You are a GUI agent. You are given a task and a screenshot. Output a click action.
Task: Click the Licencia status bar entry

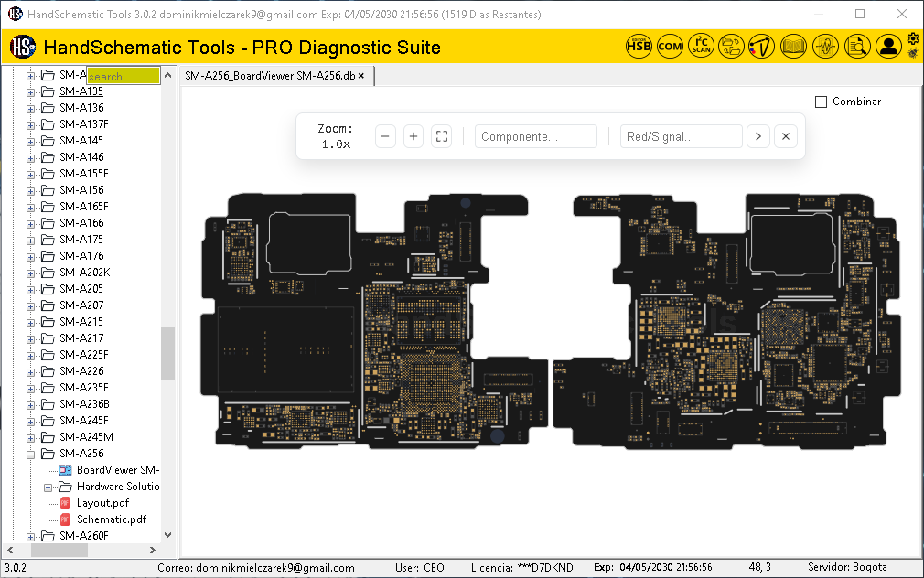[x=521, y=568]
